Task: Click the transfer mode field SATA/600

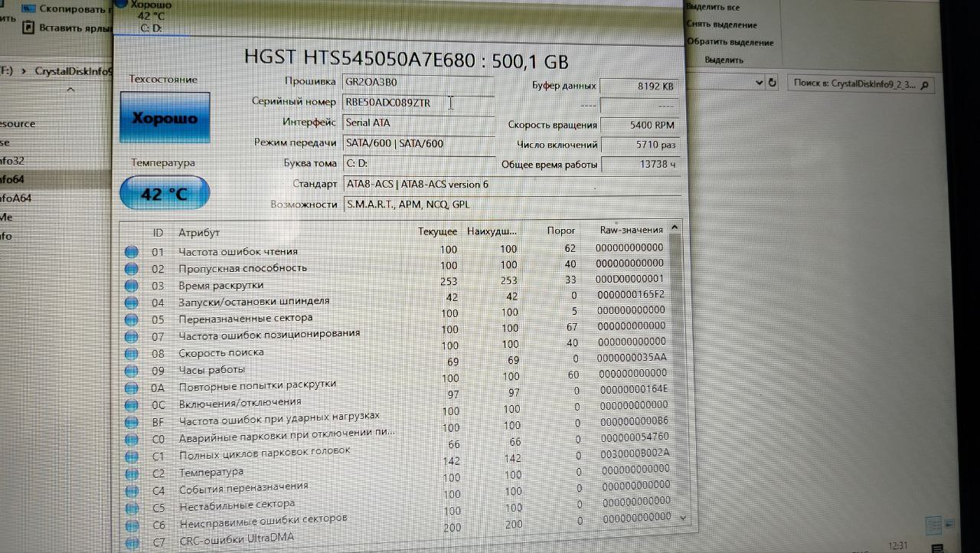Action: coord(418,143)
